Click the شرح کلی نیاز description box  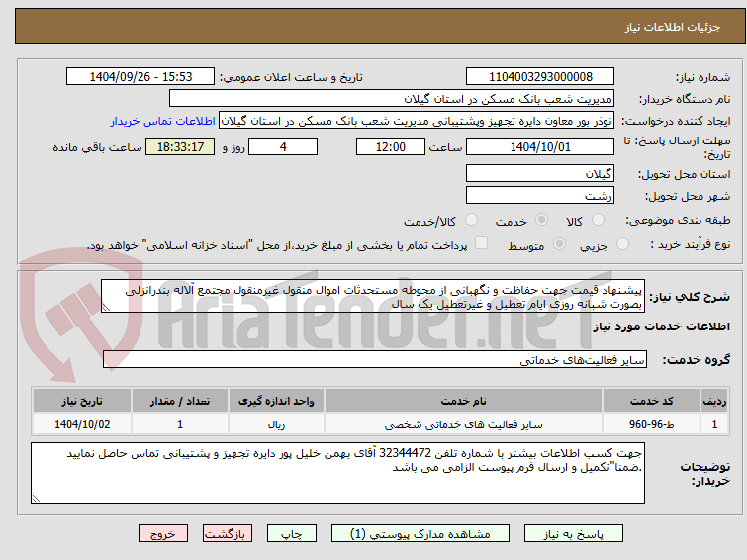click(373, 296)
